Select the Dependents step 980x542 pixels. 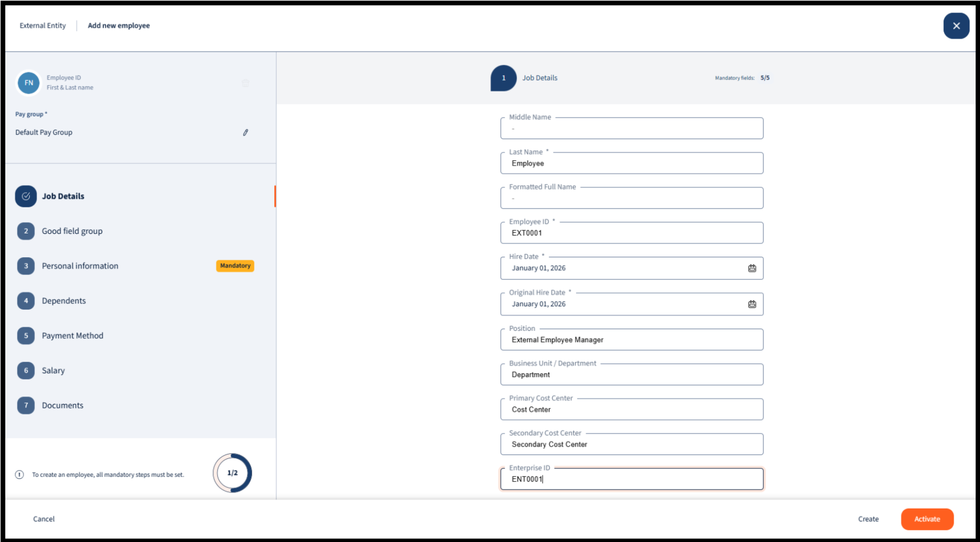click(64, 301)
